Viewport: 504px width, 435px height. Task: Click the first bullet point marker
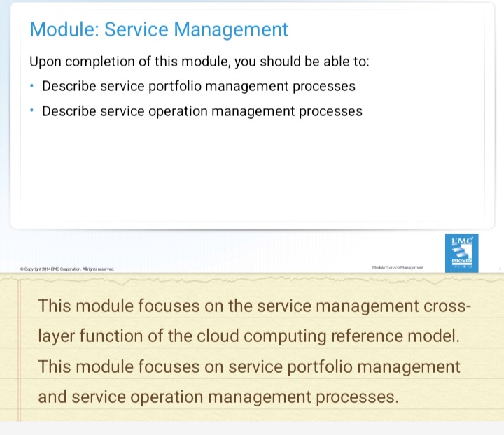click(x=32, y=86)
